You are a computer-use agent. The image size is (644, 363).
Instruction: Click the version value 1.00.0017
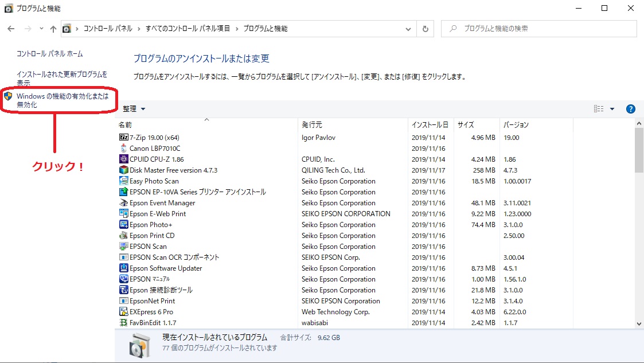(x=517, y=181)
